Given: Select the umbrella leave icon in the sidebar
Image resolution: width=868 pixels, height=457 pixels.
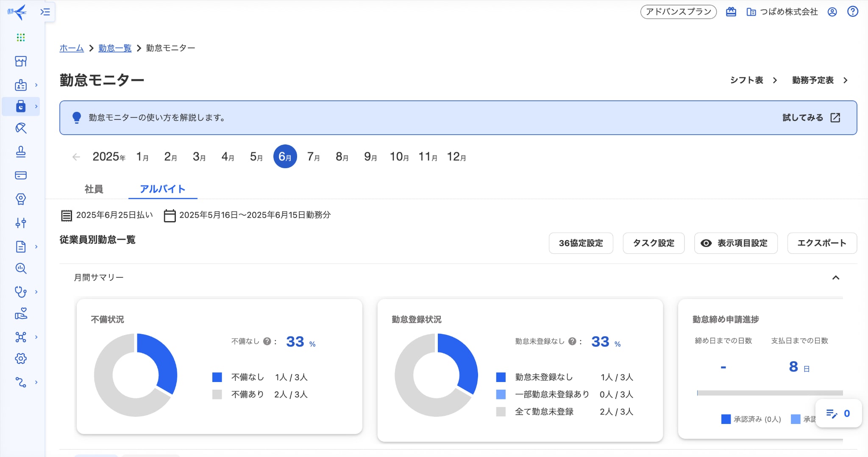Looking at the screenshot, I should tap(20, 128).
